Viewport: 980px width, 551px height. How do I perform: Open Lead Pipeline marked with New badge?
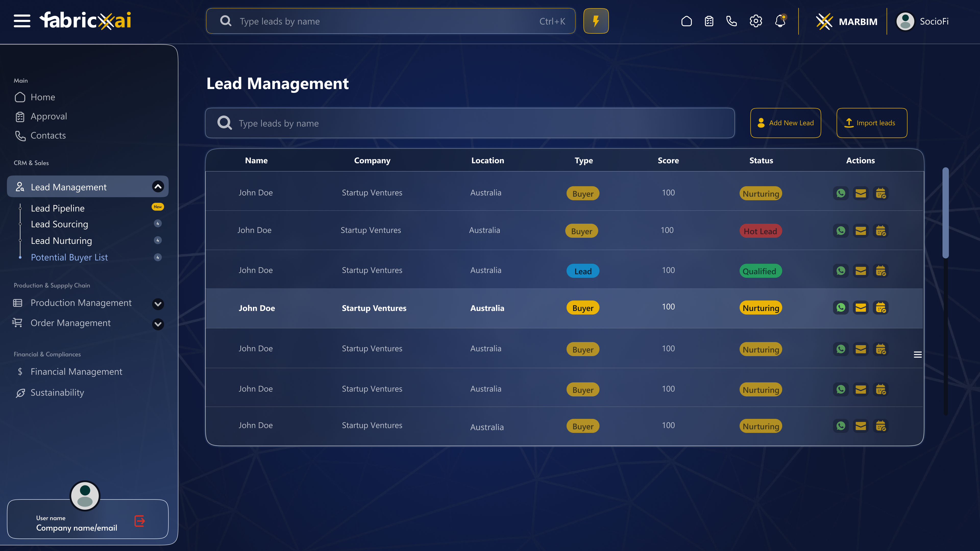coord(57,208)
